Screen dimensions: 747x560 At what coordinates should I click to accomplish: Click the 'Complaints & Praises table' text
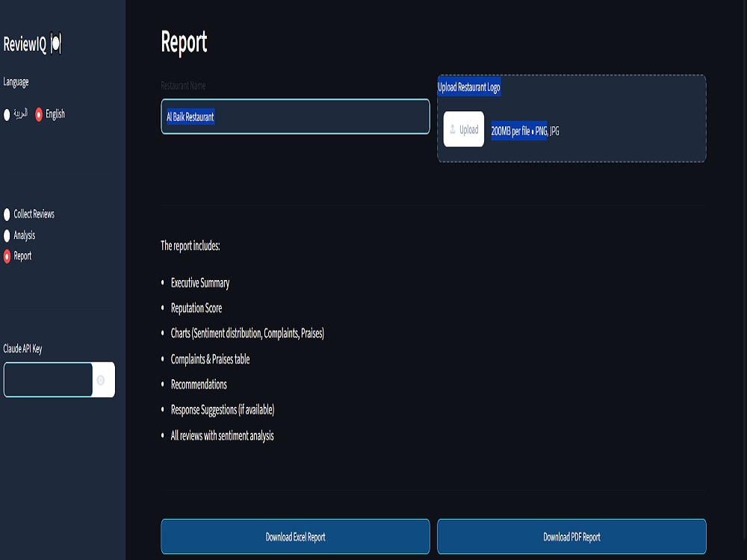coord(210,359)
